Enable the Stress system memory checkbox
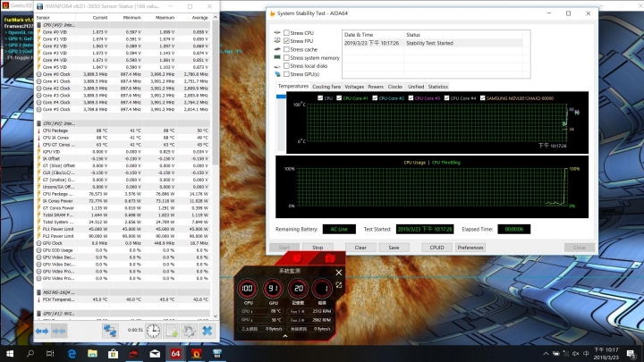This screenshot has height=362, width=644. [286, 57]
